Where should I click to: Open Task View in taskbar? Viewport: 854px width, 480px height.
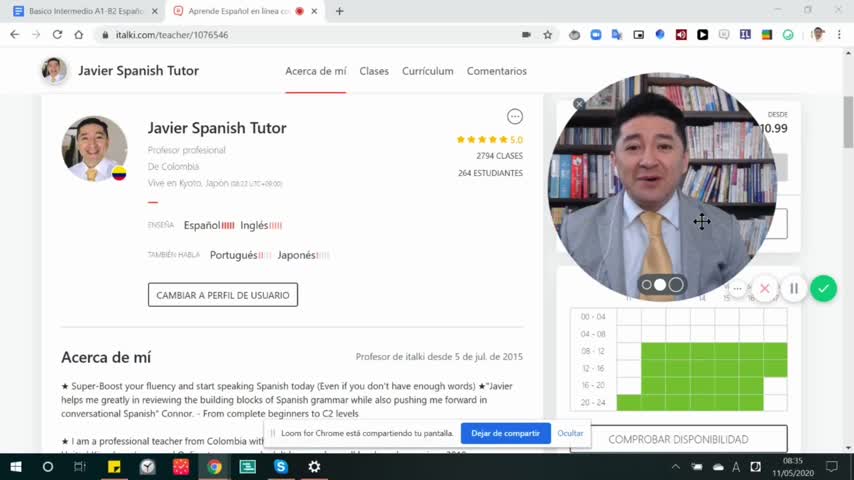coord(80,467)
